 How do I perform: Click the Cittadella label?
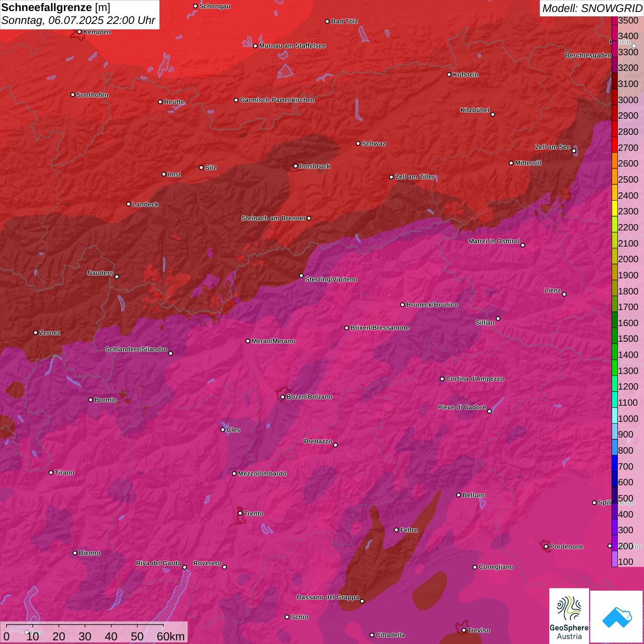[x=390, y=635]
